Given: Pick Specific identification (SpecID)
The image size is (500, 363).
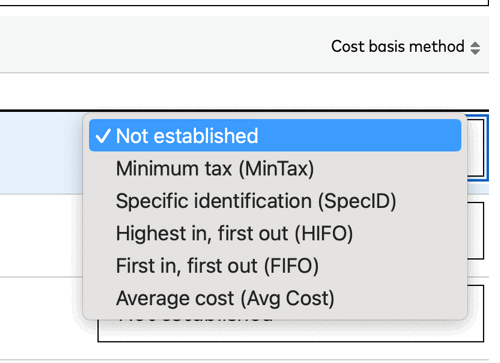Looking at the screenshot, I should coord(275,201).
